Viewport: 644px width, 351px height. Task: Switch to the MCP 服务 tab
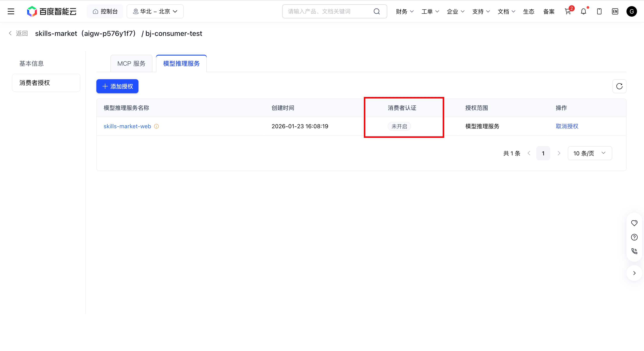(131, 63)
